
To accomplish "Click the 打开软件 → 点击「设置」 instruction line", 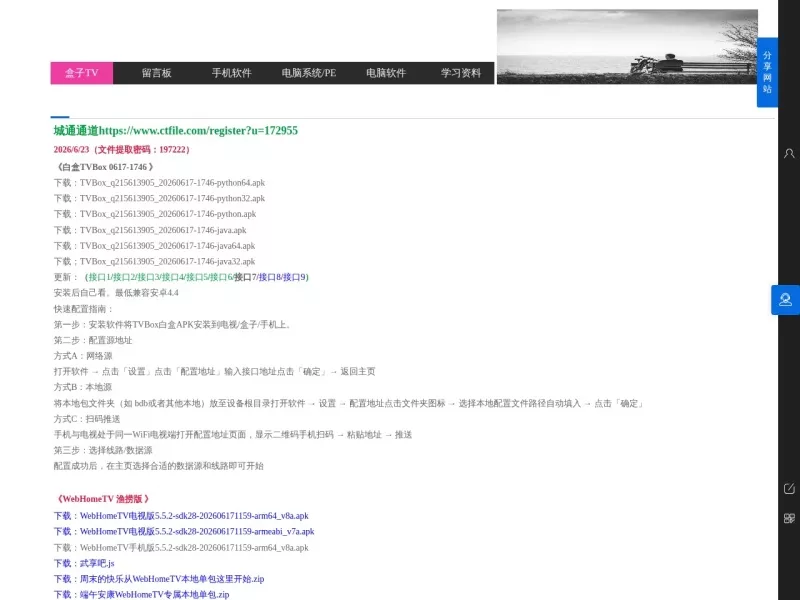I will pyautogui.click(x=214, y=371).
